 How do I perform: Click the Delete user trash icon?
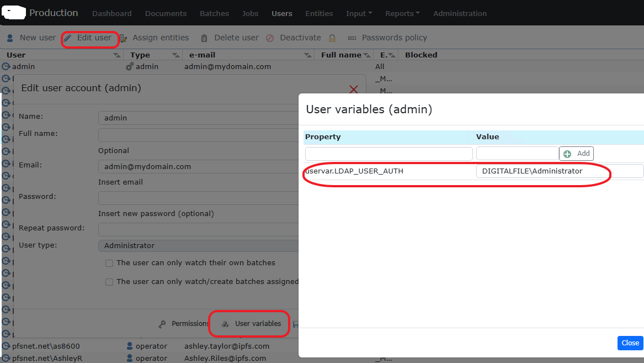(x=204, y=38)
